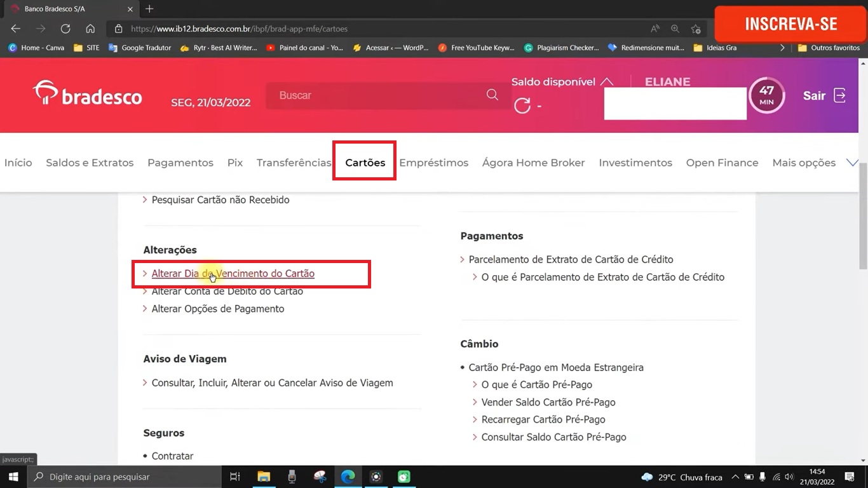Click Alterar Dia de Vencimento do Cartão
The width and height of the screenshot is (868, 488).
coord(233,273)
